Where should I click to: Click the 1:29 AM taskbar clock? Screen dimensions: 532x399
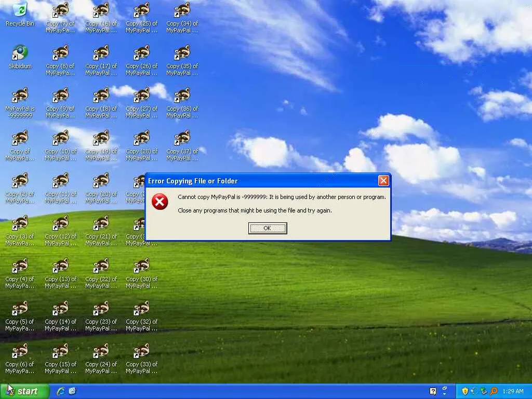pyautogui.click(x=513, y=391)
